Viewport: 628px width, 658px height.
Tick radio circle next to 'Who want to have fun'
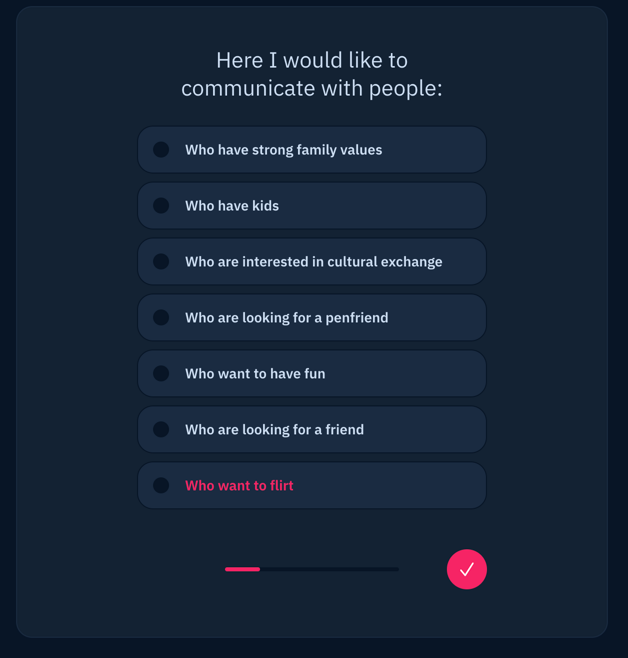point(161,374)
